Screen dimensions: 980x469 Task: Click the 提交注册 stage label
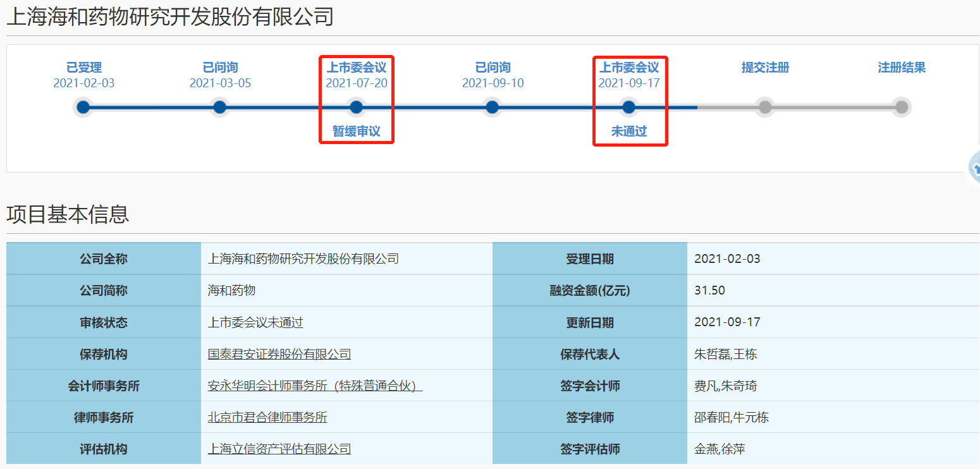765,68
